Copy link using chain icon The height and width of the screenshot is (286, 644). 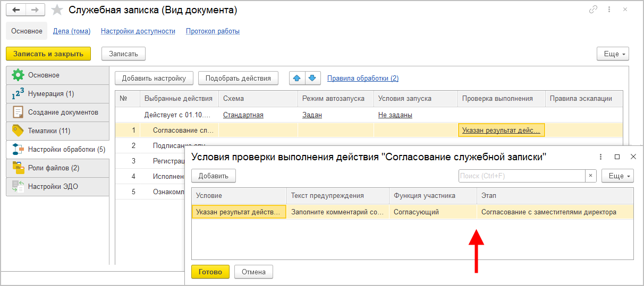coord(593,10)
